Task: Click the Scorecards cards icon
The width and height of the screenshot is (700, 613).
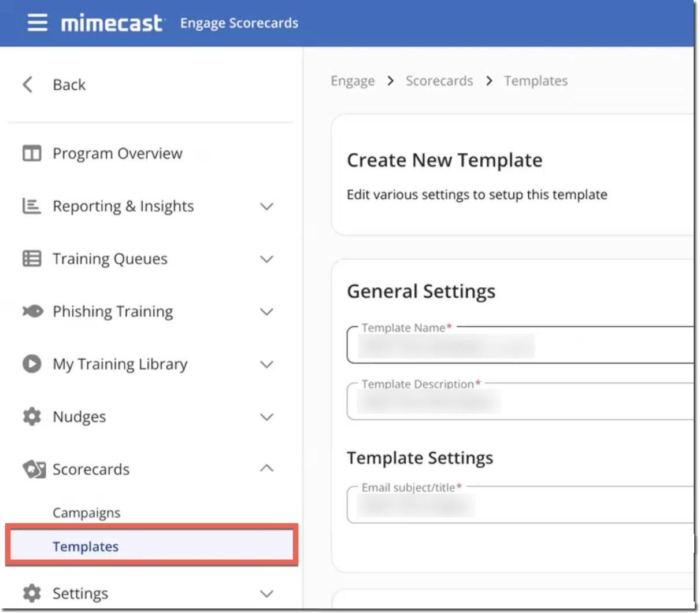Action: (32, 469)
